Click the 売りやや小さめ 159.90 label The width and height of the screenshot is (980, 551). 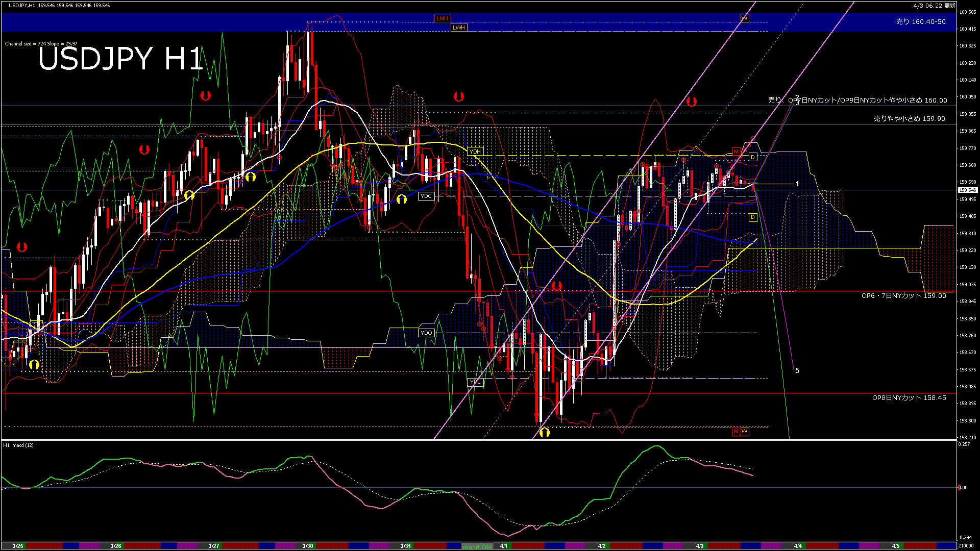click(x=909, y=118)
